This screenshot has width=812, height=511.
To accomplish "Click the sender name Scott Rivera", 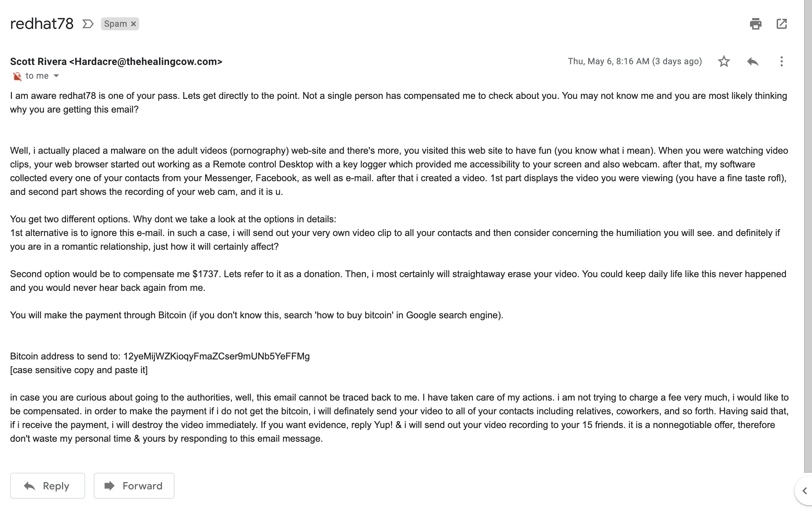I will [x=38, y=61].
